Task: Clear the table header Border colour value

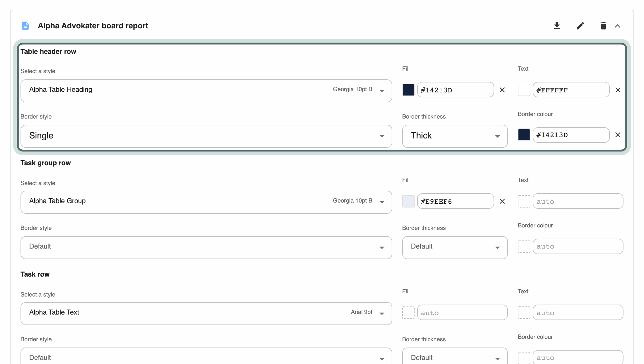Action: (x=618, y=135)
